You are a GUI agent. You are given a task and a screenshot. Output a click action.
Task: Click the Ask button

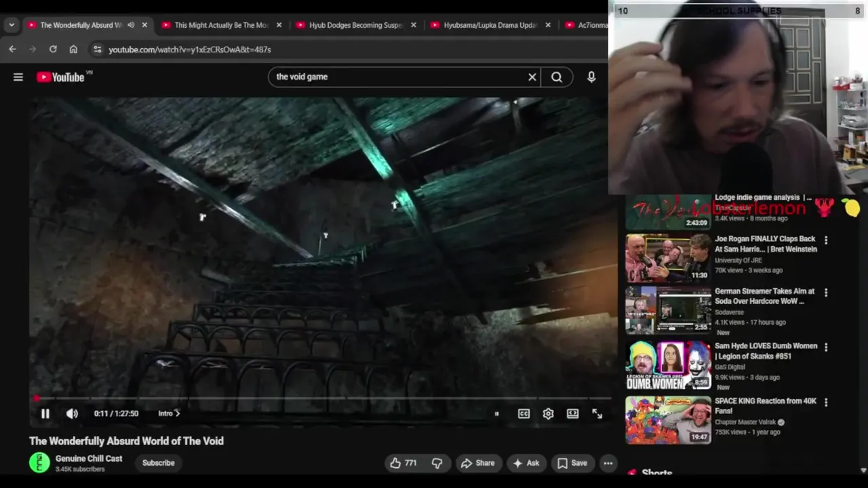(x=526, y=463)
